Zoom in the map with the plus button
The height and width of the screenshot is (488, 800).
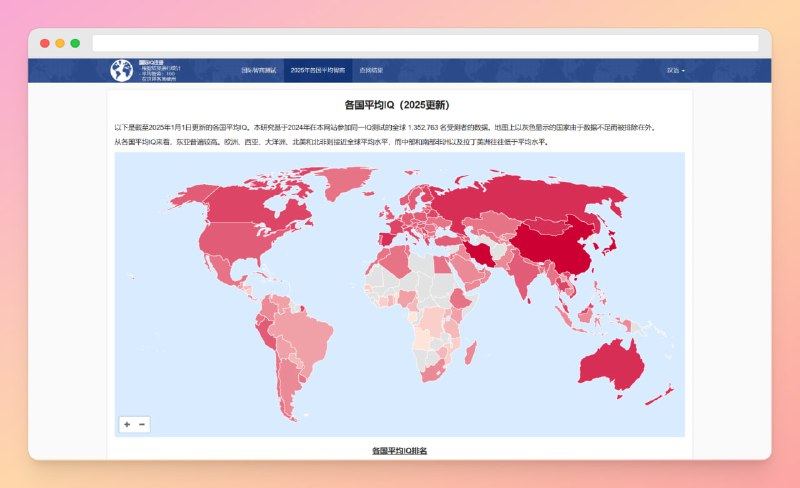[127, 424]
